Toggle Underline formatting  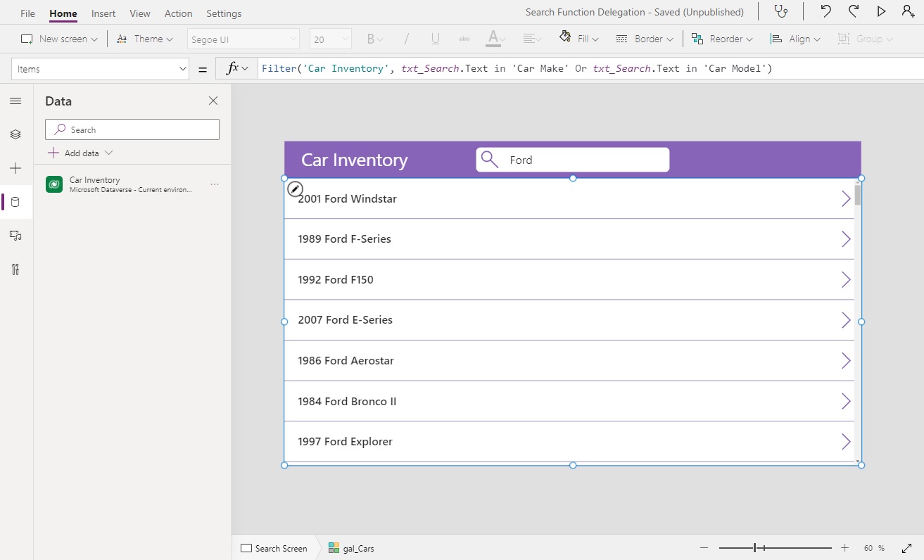[x=435, y=38]
